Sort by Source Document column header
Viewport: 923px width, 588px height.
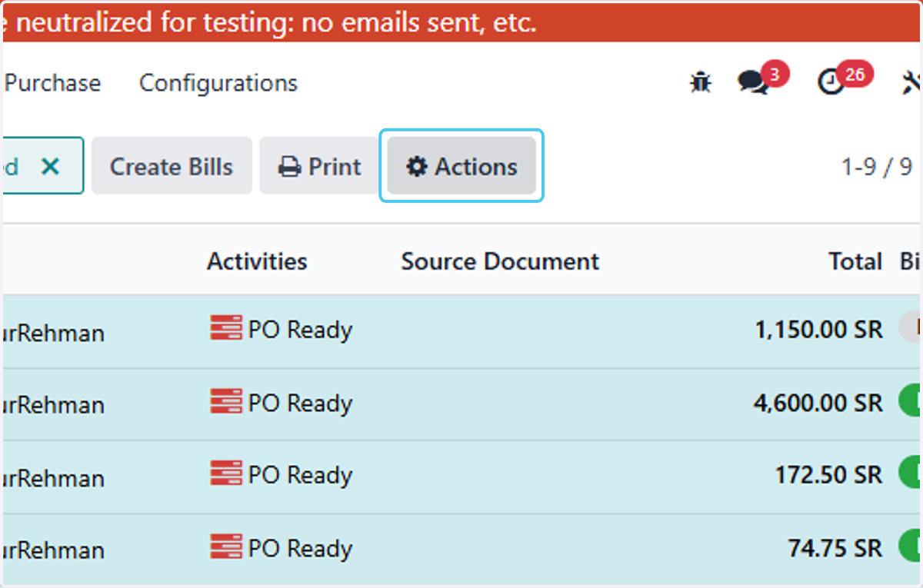coord(500,261)
